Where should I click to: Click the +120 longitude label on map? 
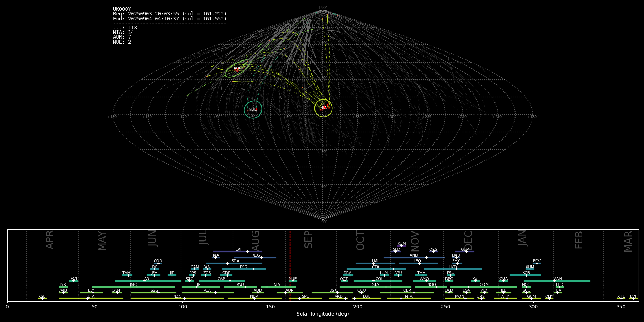click(182, 117)
